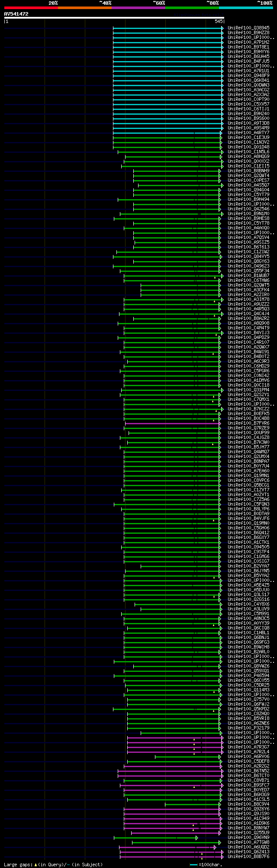The height and width of the screenshot is (868, 277).
Task: Click purple alignment bar for UniRef100_A6UQD2
Action: point(167,847)
